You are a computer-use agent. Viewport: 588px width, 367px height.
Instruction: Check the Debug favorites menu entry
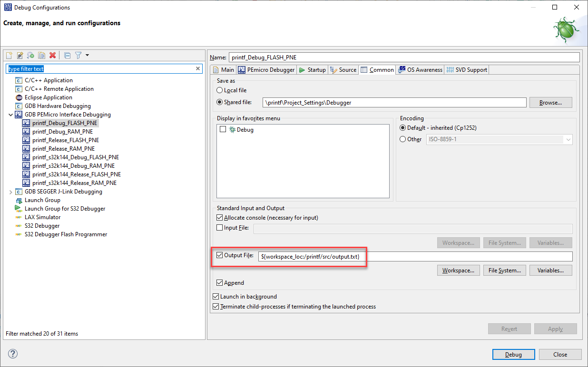(223, 129)
